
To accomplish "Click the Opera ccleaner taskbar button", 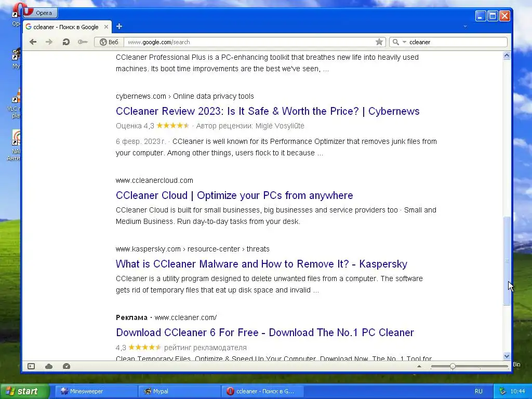I will (262, 391).
